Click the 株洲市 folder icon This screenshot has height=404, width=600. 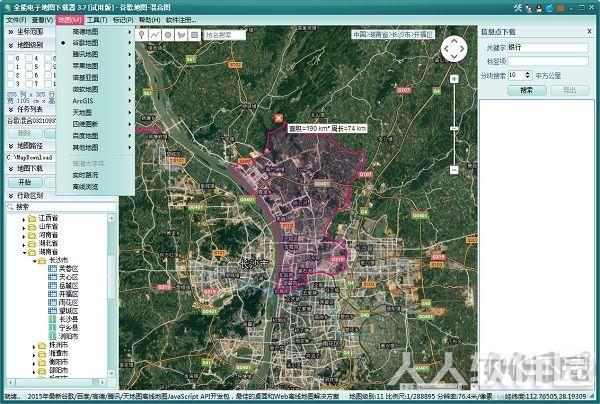pyautogui.click(x=42, y=345)
